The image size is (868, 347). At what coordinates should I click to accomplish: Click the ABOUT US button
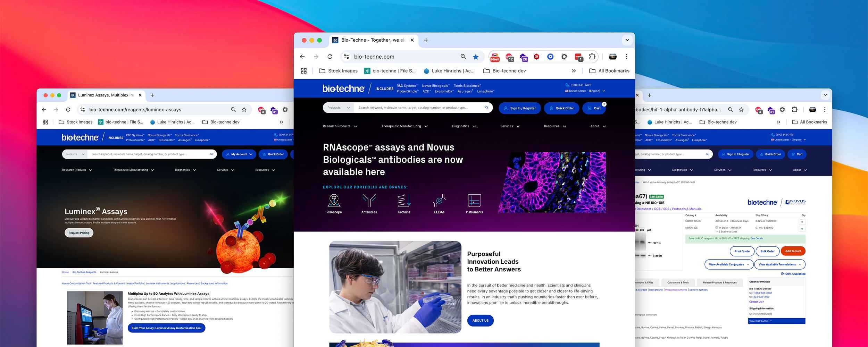(x=480, y=321)
